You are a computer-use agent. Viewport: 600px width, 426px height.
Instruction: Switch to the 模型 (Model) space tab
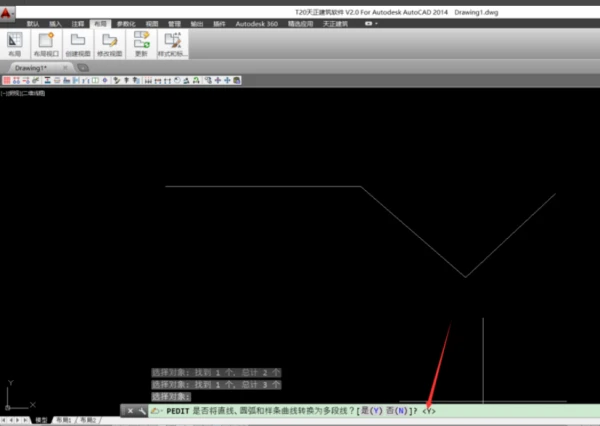tap(40, 421)
